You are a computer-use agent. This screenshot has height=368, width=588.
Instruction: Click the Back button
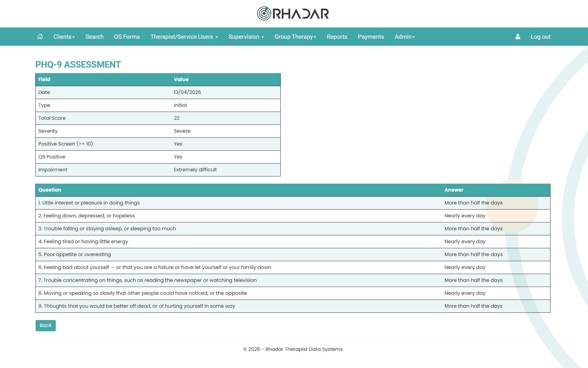point(46,325)
